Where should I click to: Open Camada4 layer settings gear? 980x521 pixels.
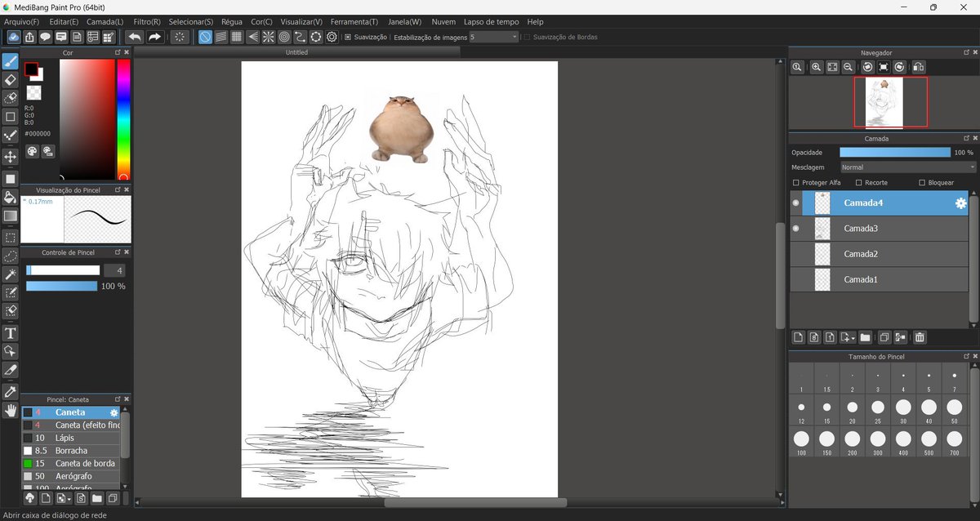tap(960, 203)
